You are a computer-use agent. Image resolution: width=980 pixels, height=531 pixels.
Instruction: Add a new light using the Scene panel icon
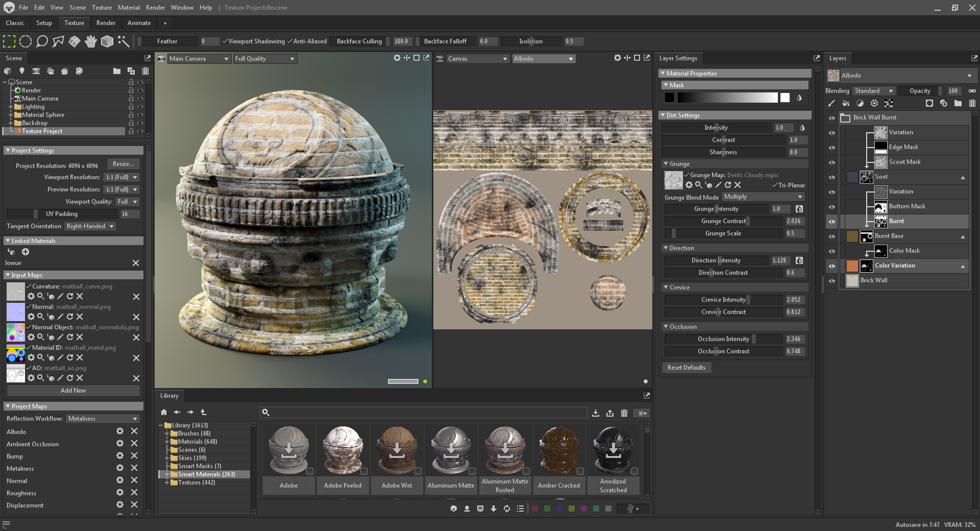(x=22, y=71)
